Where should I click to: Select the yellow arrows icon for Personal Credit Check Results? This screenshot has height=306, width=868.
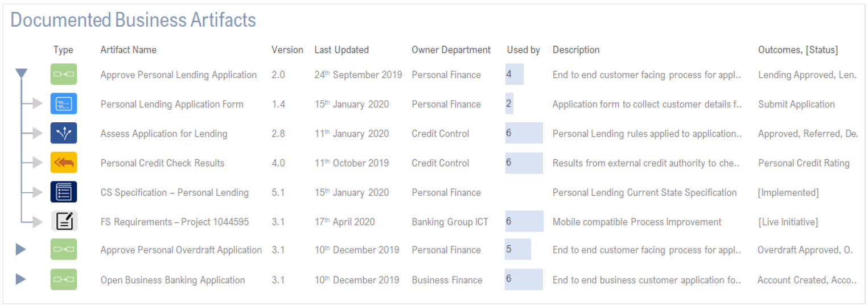(64, 163)
